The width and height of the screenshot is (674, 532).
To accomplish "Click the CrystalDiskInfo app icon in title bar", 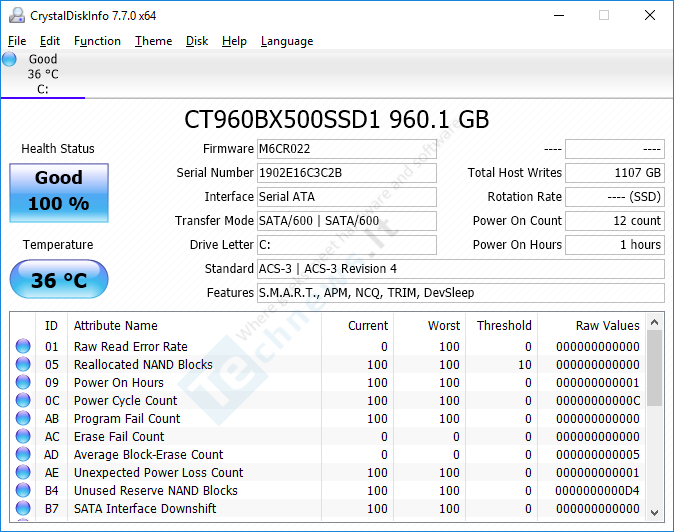I will coord(16,16).
